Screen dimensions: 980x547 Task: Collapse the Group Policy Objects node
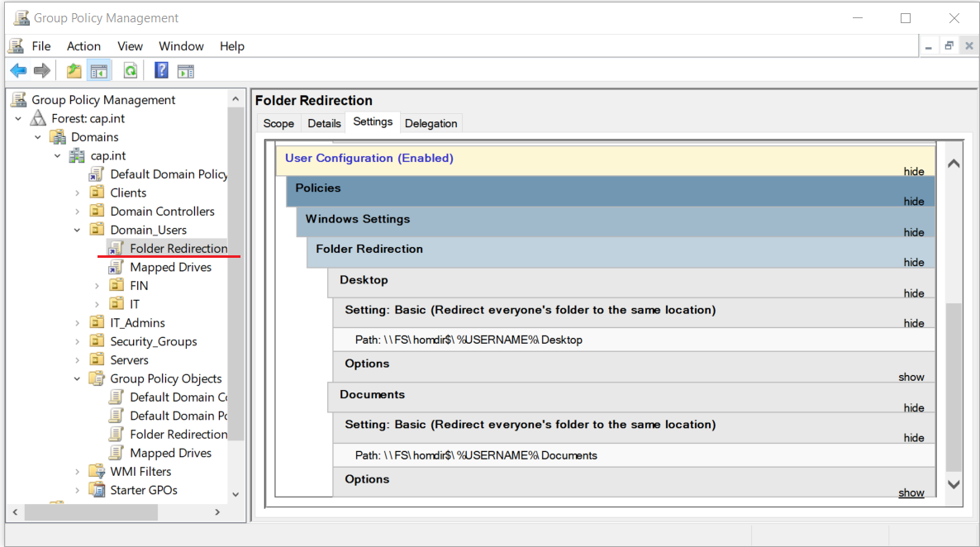(78, 378)
